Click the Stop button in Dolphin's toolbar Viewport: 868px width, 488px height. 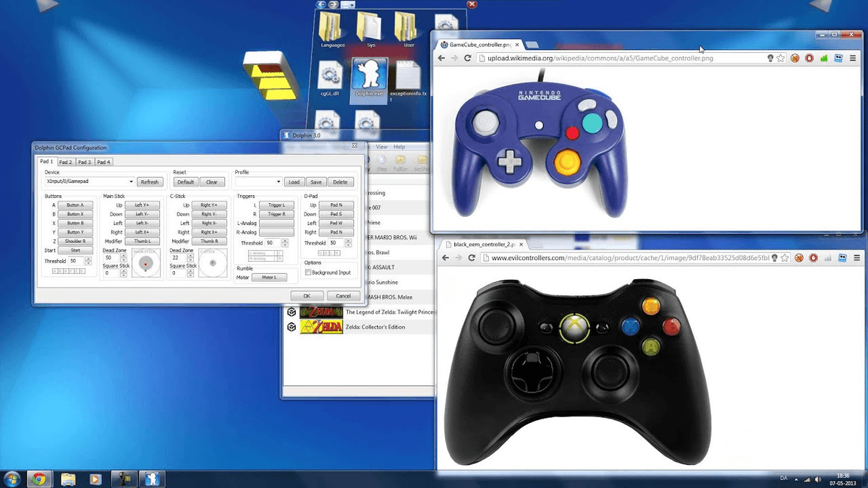(381, 160)
